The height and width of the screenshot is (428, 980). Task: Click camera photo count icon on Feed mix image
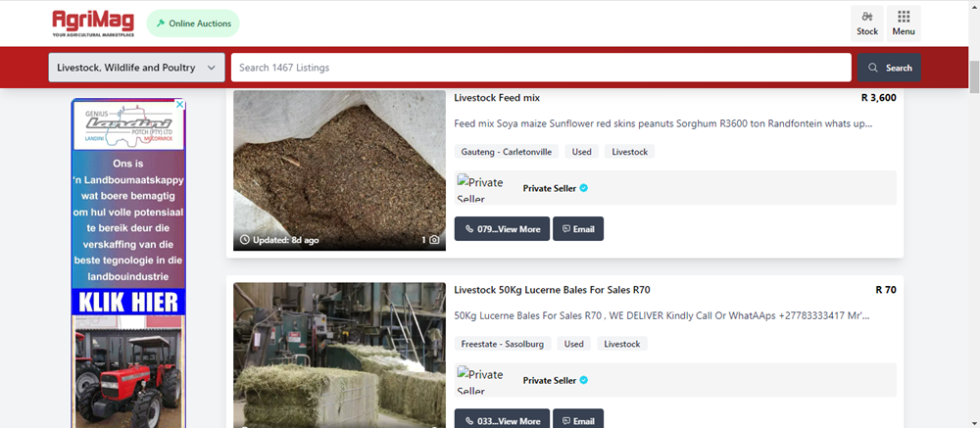pyautogui.click(x=434, y=240)
